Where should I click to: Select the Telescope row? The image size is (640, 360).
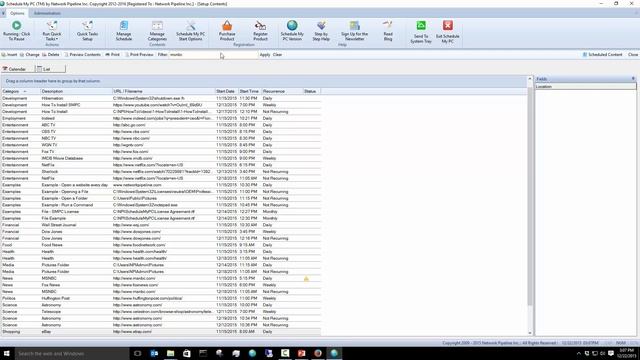[x=161, y=312]
